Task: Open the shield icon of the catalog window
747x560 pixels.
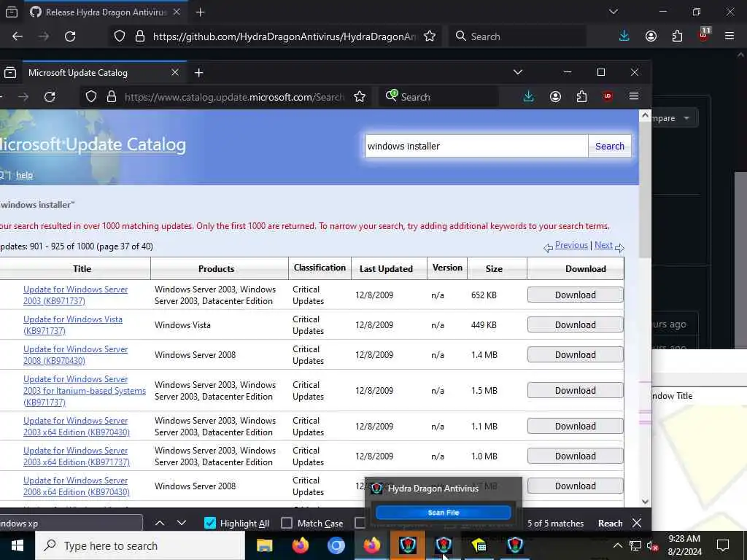Action: (91, 97)
